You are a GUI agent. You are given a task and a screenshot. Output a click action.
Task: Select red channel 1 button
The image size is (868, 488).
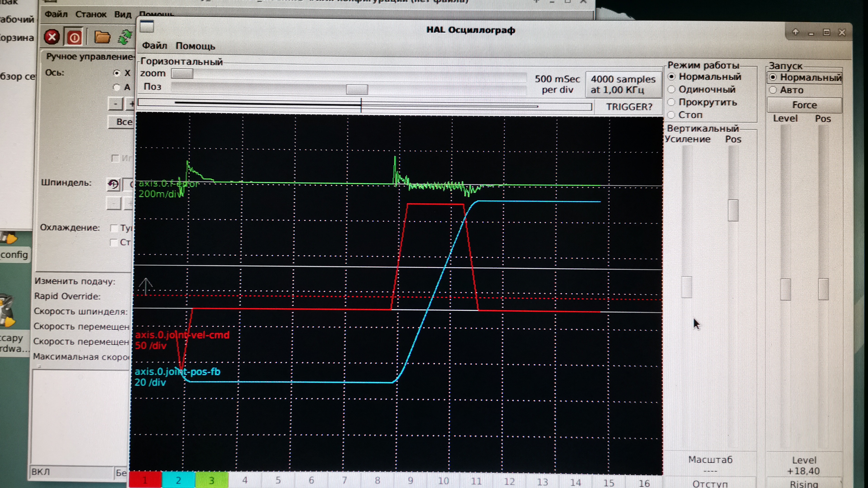[x=145, y=480]
